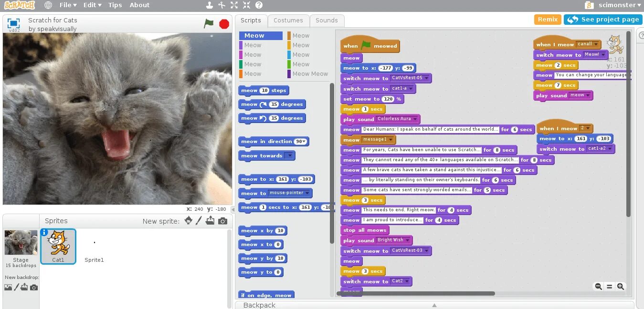644x309 pixels.
Task: Select the blue highlighted Meow category
Action: click(261, 36)
